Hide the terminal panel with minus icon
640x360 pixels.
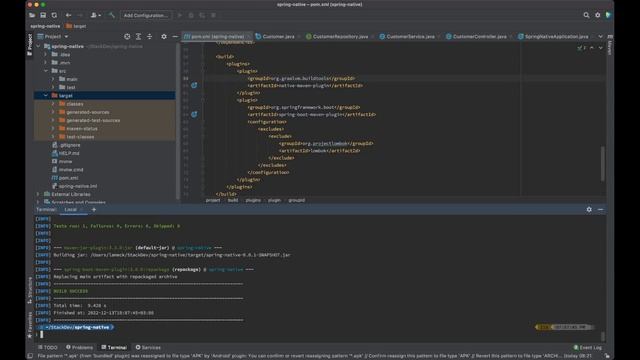pyautogui.click(x=600, y=209)
